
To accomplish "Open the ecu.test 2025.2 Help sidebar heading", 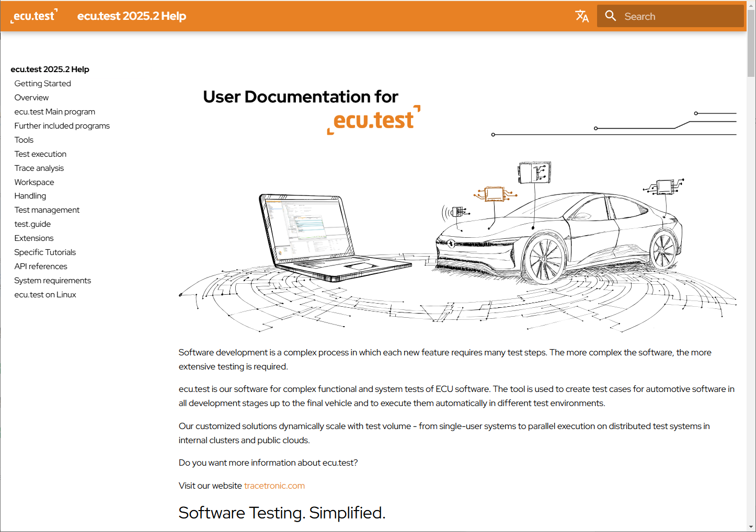I will tap(50, 69).
